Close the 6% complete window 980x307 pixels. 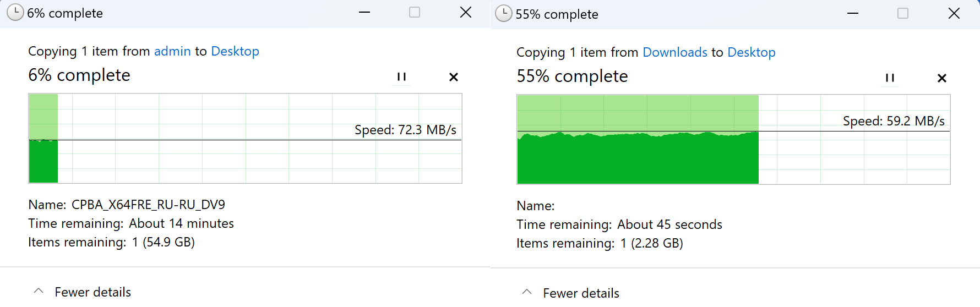pyautogui.click(x=466, y=12)
